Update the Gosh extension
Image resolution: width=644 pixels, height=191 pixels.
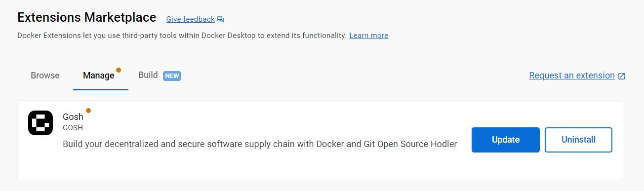click(506, 140)
